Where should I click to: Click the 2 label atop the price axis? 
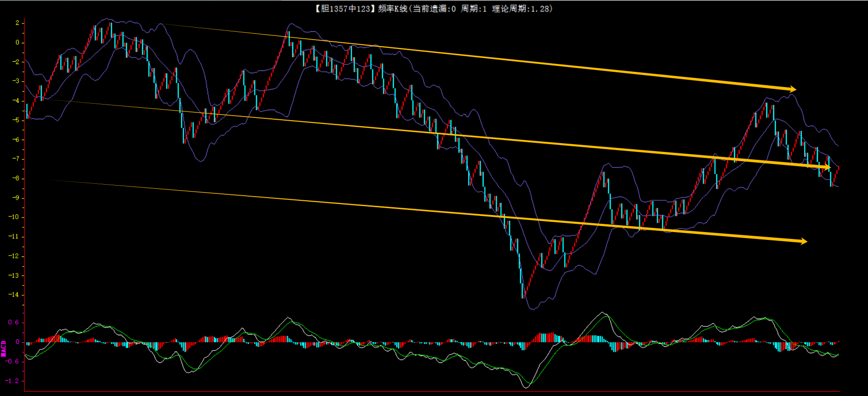pyautogui.click(x=17, y=23)
